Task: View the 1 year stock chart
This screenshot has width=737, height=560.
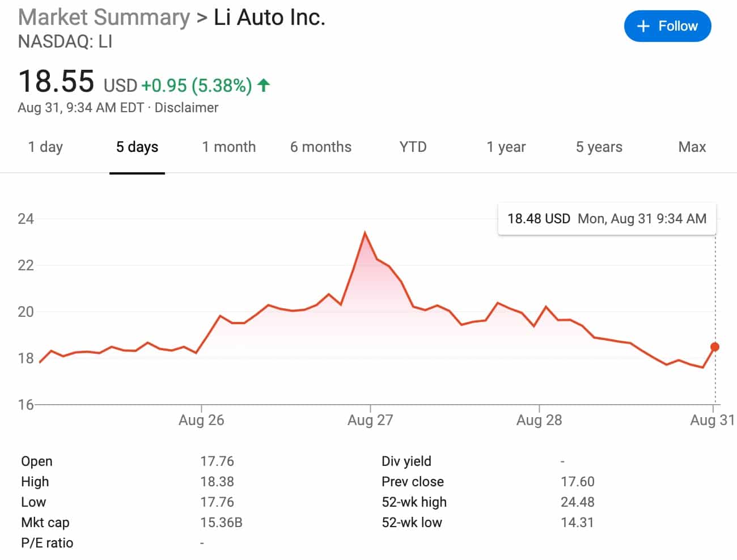Action: point(505,147)
